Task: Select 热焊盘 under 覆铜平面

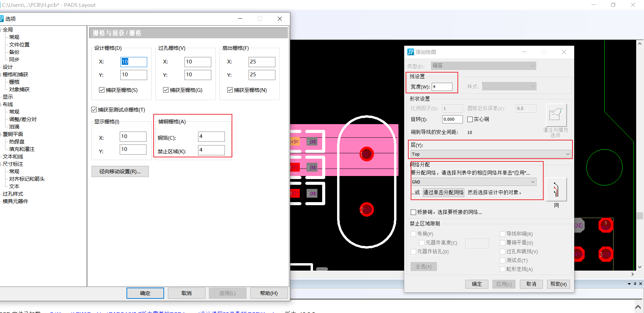Action: pos(16,141)
